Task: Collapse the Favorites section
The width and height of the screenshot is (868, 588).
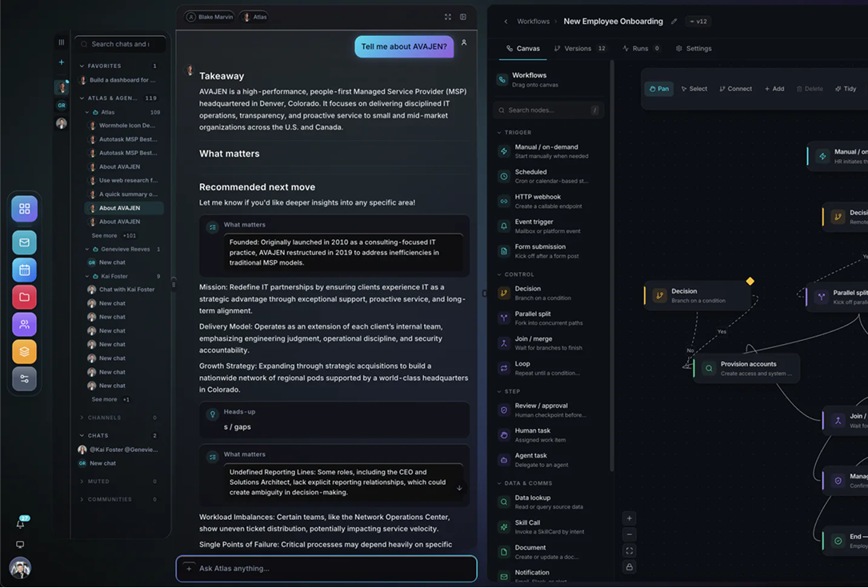Action: point(82,66)
